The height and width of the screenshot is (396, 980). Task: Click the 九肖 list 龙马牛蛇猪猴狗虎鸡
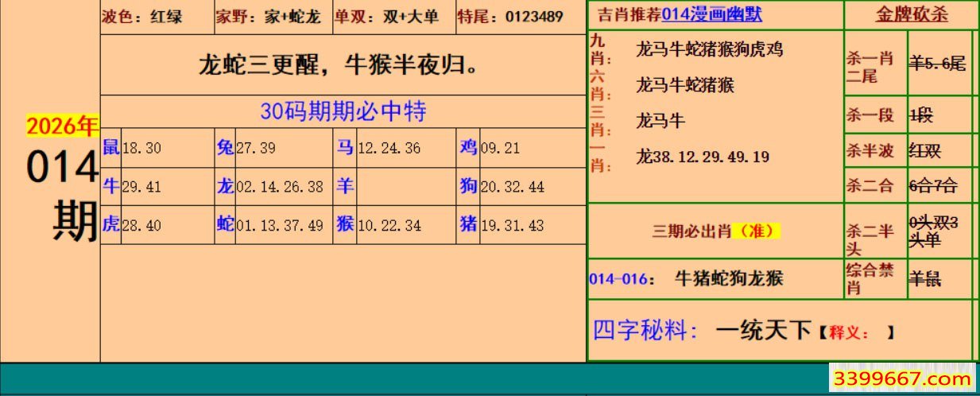(709, 49)
